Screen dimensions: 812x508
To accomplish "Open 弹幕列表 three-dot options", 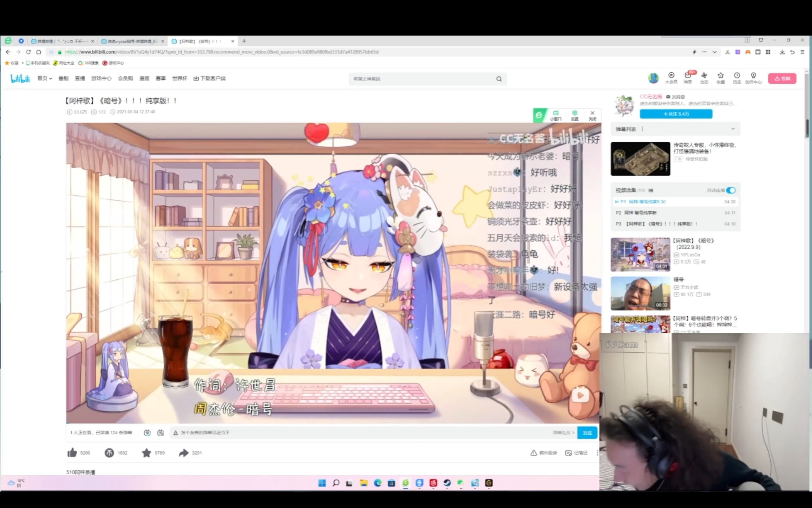I will 642,129.
